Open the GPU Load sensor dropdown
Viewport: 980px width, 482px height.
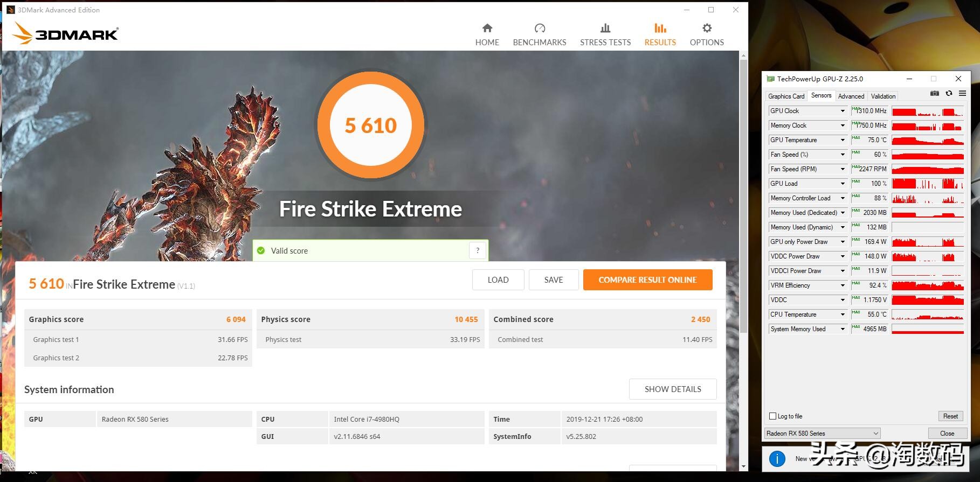click(x=843, y=184)
